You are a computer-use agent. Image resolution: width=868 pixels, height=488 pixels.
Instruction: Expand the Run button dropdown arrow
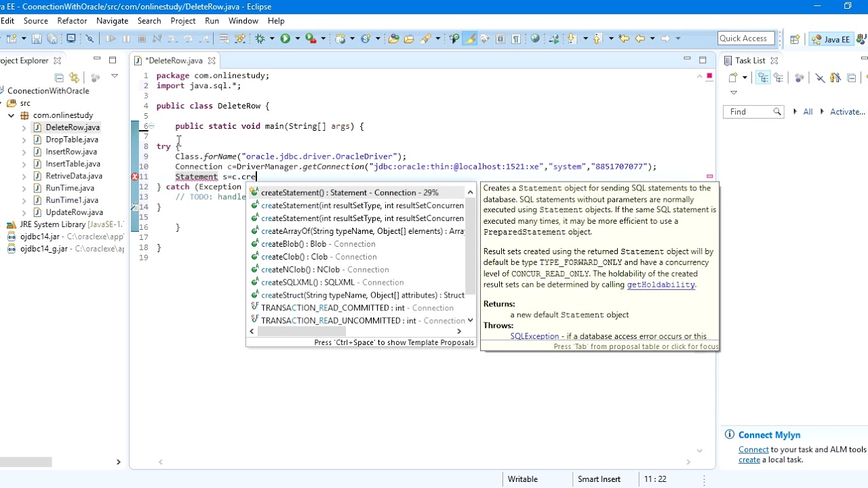tap(296, 39)
